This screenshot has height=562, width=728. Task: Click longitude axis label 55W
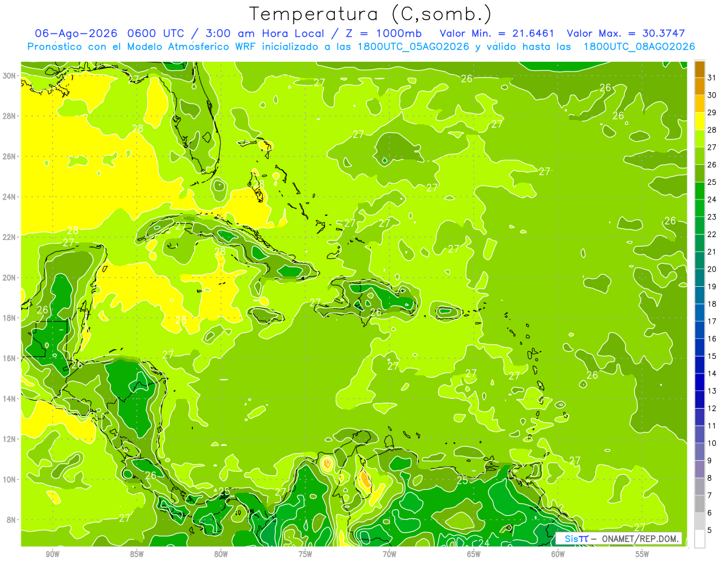(642, 555)
